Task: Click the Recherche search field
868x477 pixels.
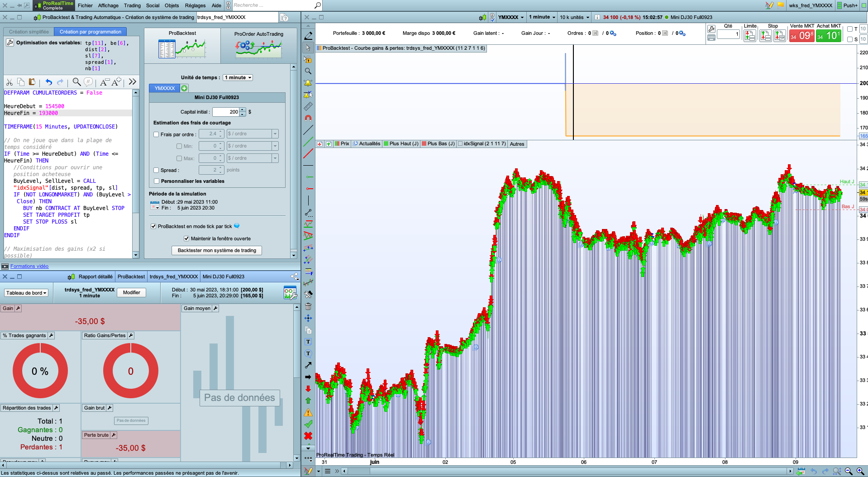Action: (273, 5)
